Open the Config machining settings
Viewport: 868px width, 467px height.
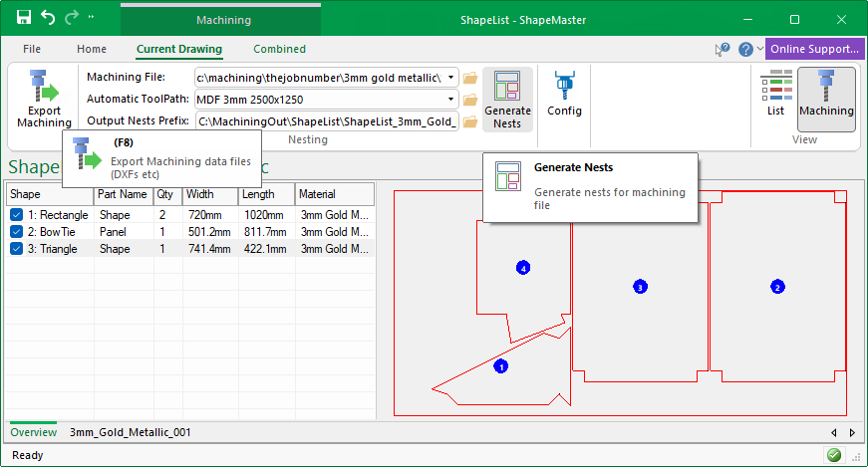point(564,95)
